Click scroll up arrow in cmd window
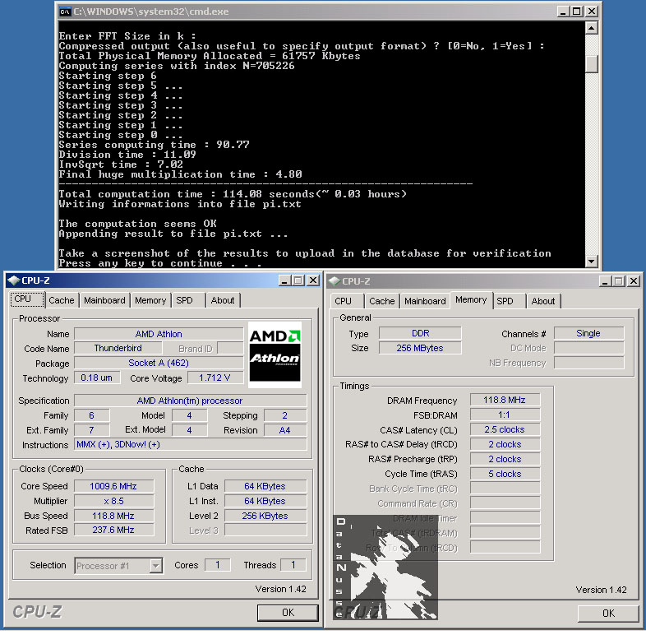The image size is (646, 644). (592, 28)
